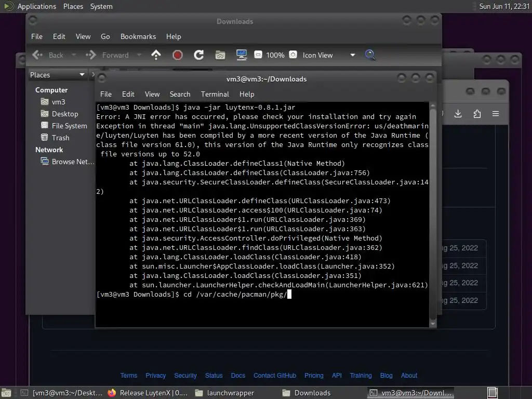Image resolution: width=532 pixels, height=399 pixels.
Task: Open Forward history dropdown arrow
Action: 139,55
